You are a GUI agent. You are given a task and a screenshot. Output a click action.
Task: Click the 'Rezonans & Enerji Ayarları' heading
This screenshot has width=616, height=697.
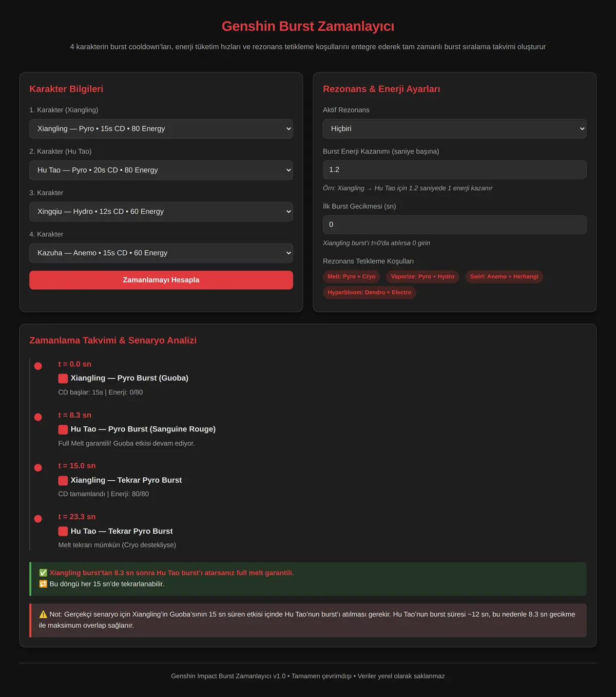point(381,89)
